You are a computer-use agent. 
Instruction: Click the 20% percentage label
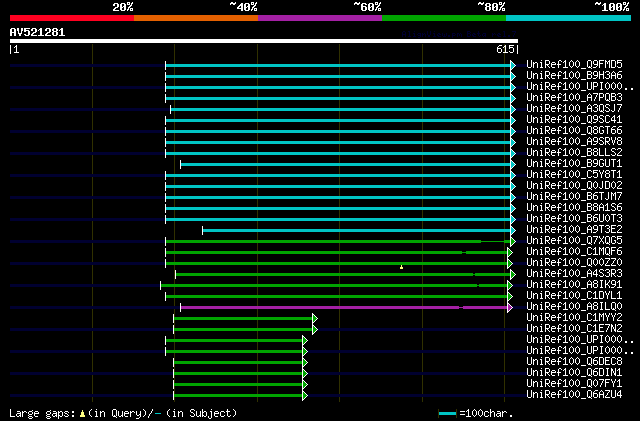(x=123, y=7)
